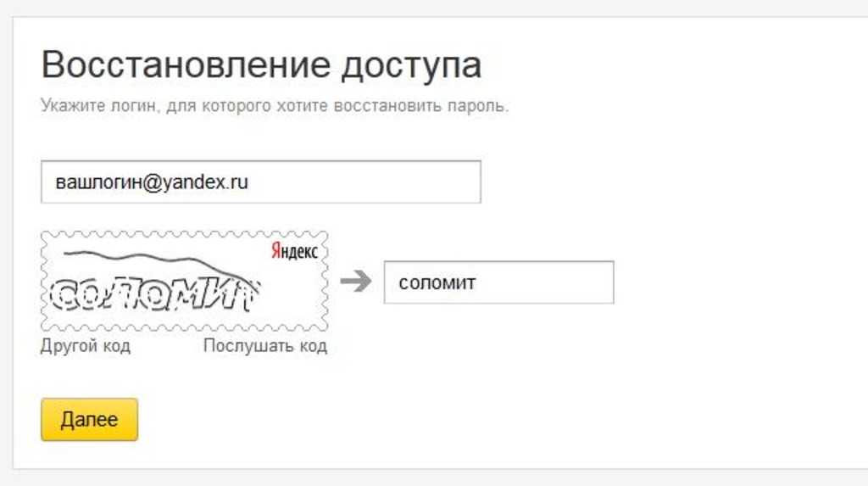The height and width of the screenshot is (486, 868).
Task: Click the red Яндекс logo in the captcha
Action: 294,251
